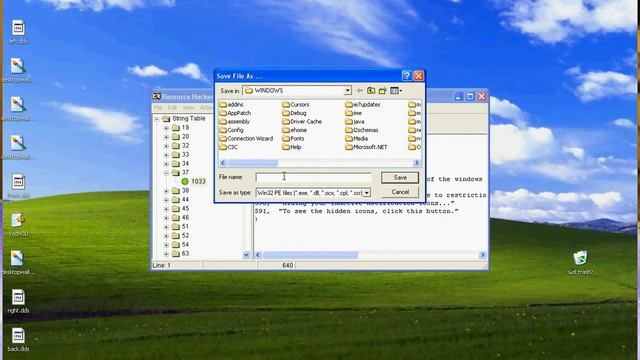Image resolution: width=640 pixels, height=360 pixels.
Task: Select folder 51 in the resource tree
Action: click(x=180, y=227)
